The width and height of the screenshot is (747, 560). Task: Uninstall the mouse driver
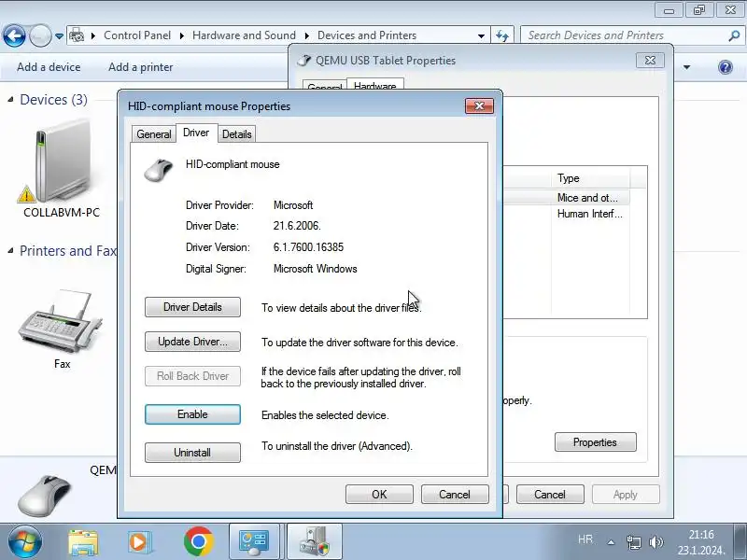[192, 453]
